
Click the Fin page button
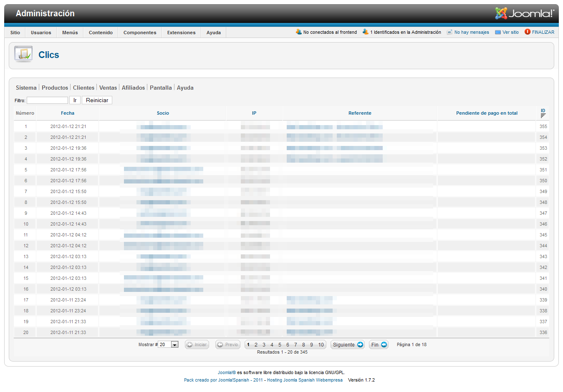379,345
